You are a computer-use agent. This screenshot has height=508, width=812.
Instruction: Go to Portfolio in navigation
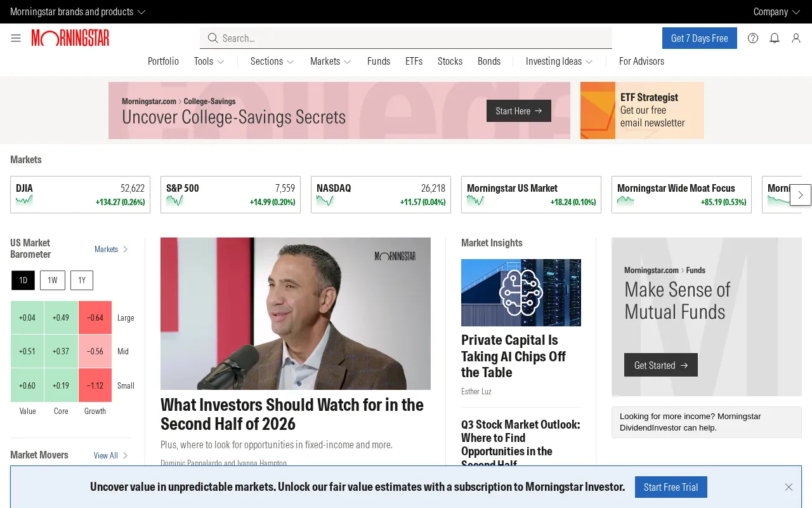point(163,61)
